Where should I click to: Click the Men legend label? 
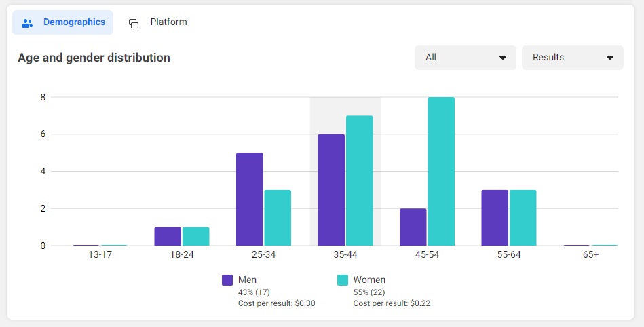click(x=247, y=280)
